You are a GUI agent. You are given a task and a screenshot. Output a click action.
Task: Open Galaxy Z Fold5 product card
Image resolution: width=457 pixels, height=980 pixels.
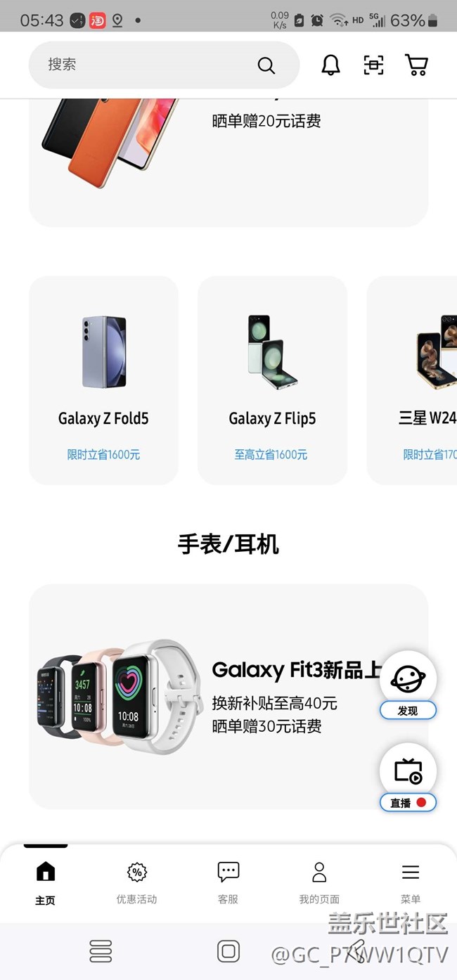pyautogui.click(x=103, y=380)
